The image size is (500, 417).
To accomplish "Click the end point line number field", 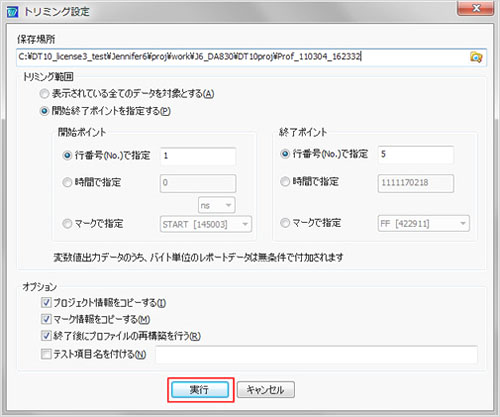I will 416,155.
